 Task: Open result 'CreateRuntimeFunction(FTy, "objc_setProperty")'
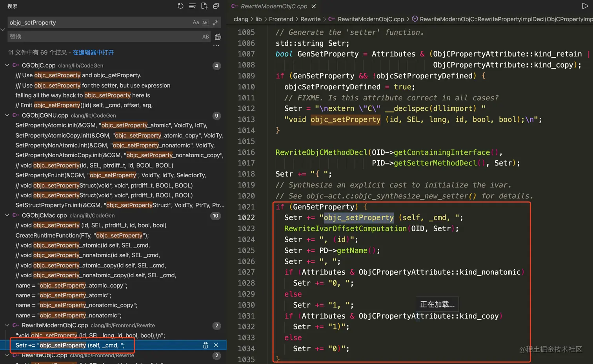pos(82,235)
